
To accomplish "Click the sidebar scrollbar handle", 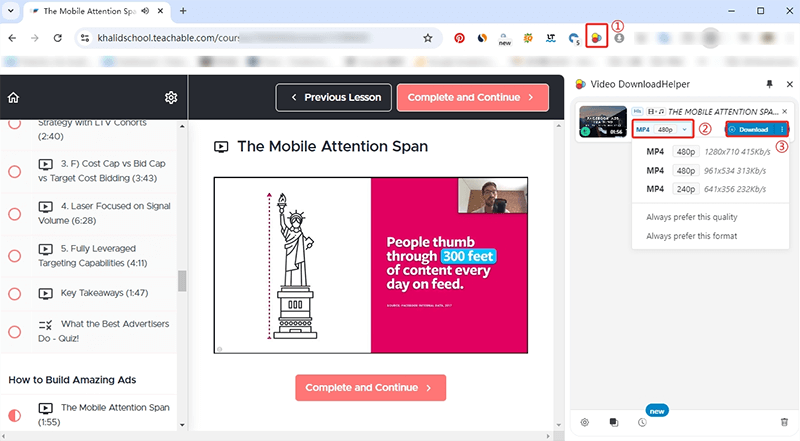I will pos(182,281).
